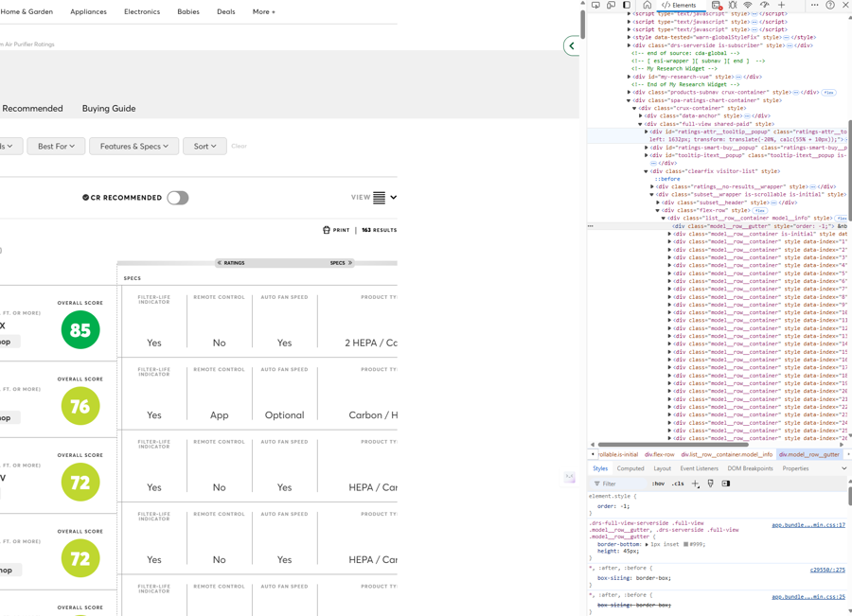This screenshot has height=616, width=852.
Task: Open the Event Listeners tab
Action: coord(700,468)
